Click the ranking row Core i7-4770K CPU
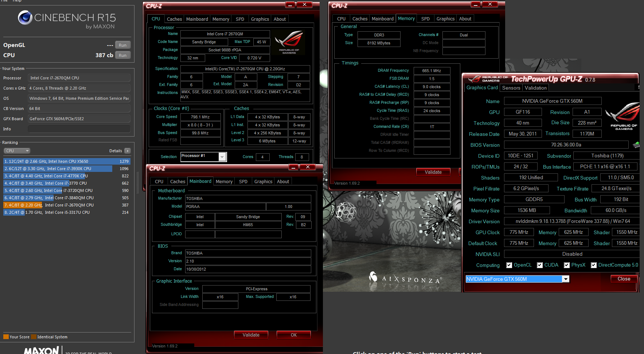The image size is (644, 354). pyautogui.click(x=67, y=176)
